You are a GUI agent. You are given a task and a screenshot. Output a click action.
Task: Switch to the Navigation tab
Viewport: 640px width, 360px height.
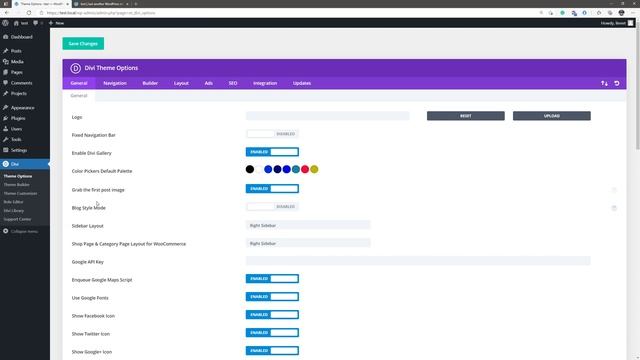(x=115, y=83)
